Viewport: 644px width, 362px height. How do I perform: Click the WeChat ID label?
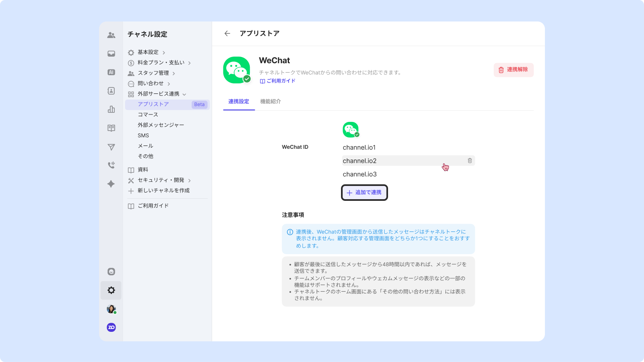click(x=295, y=147)
